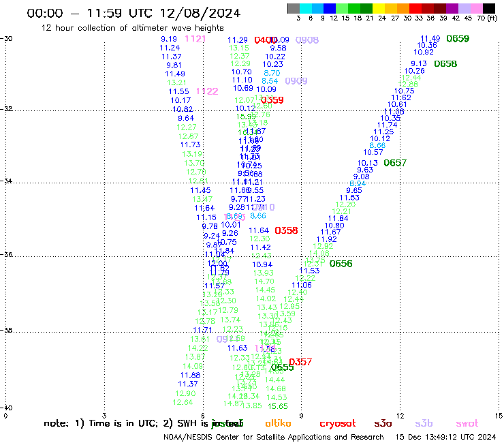Click the wave height value 12.90
Viewport: 504px width, 443px height.
pyautogui.click(x=185, y=393)
